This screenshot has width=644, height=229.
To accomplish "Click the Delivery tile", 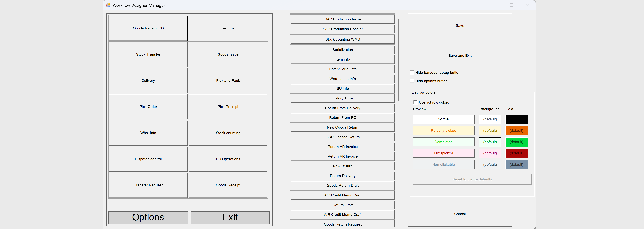I will click(148, 81).
